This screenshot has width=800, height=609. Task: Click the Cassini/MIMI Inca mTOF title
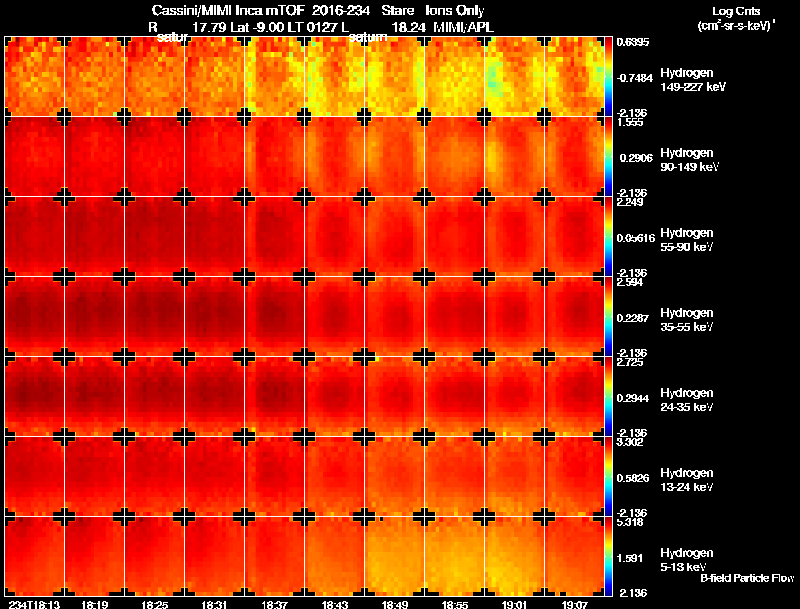click(x=228, y=10)
